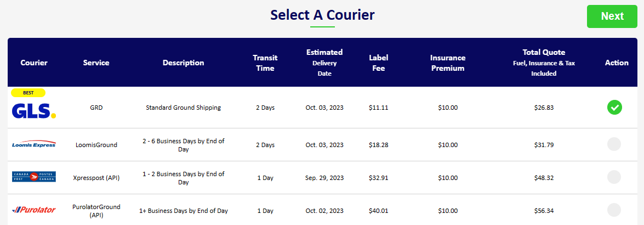This screenshot has height=225, width=644.
Task: Choose the PurolatorGround courier radio button
Action: pyautogui.click(x=614, y=210)
